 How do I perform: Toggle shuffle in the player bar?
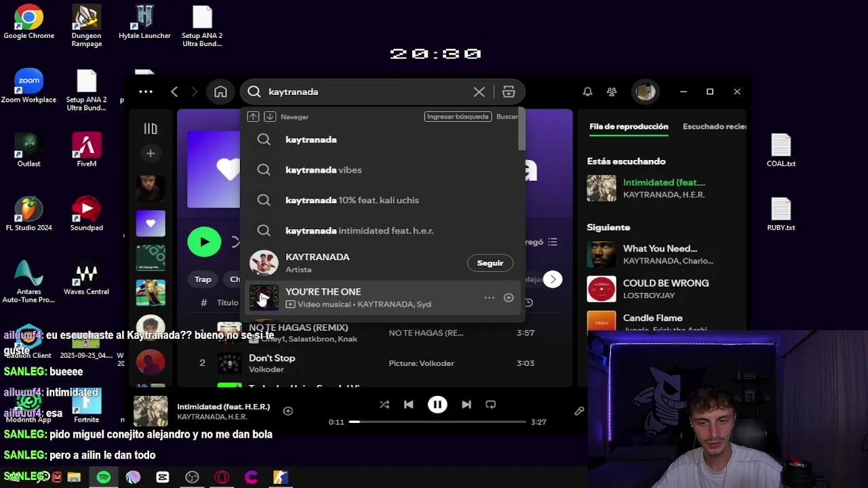coord(384,405)
